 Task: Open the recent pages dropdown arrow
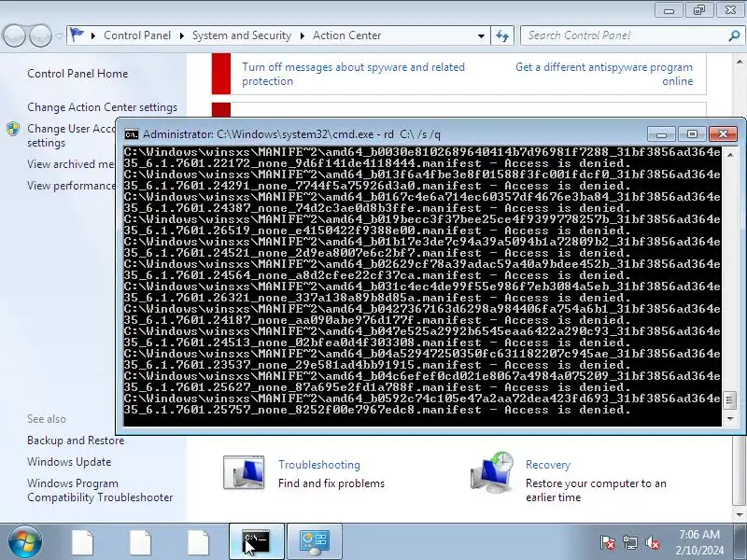pyautogui.click(x=59, y=35)
